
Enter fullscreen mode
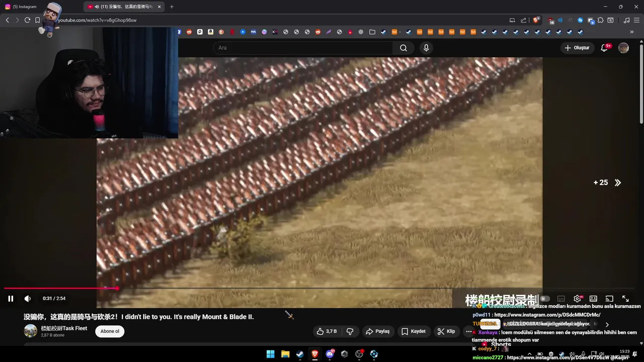click(x=625, y=299)
